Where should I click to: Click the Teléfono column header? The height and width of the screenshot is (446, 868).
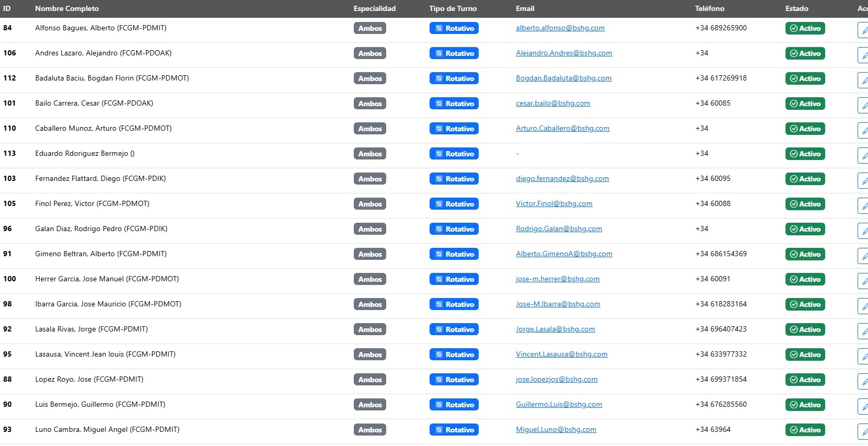tap(710, 8)
